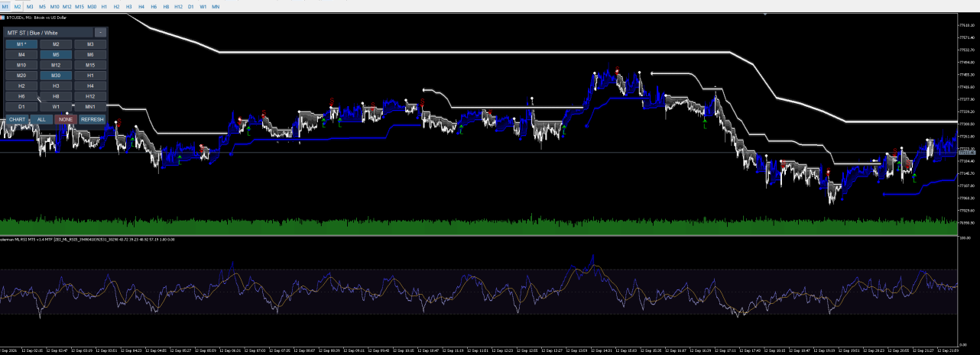This screenshot has height=355, width=980.
Task: Activate H6 in the MTF ST panel
Action: [21, 96]
